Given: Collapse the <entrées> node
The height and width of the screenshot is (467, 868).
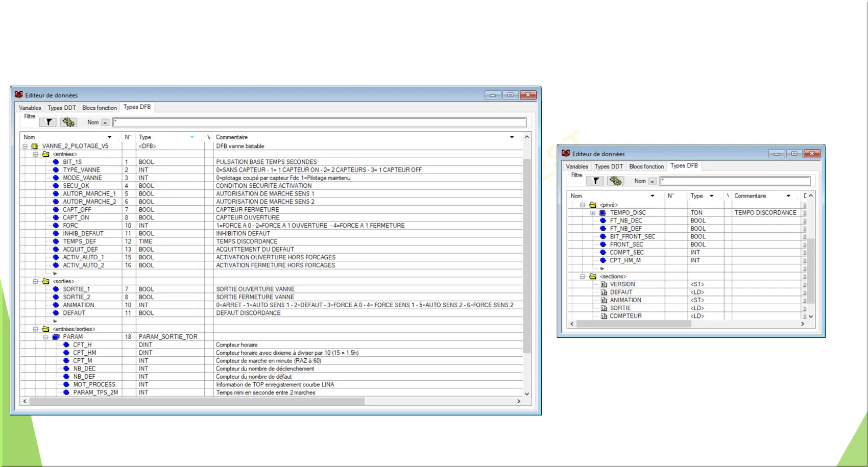Looking at the screenshot, I should pos(35,154).
